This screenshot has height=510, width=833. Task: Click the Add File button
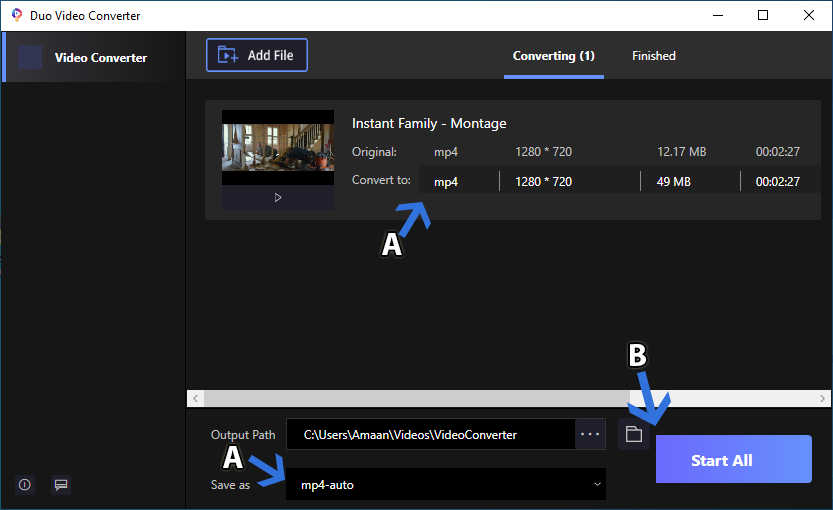[257, 55]
